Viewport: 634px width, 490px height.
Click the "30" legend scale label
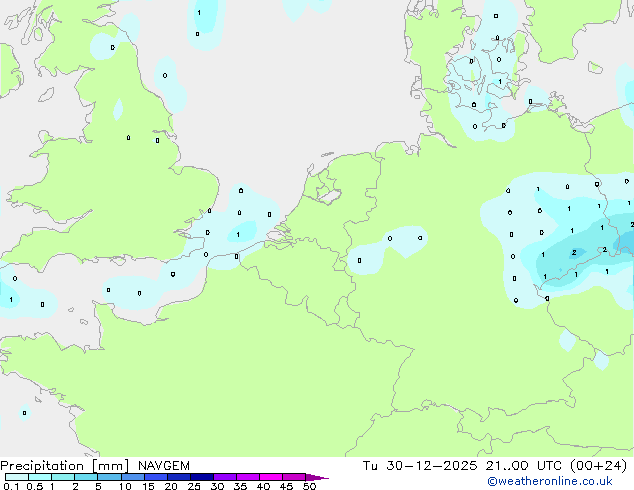(x=217, y=486)
